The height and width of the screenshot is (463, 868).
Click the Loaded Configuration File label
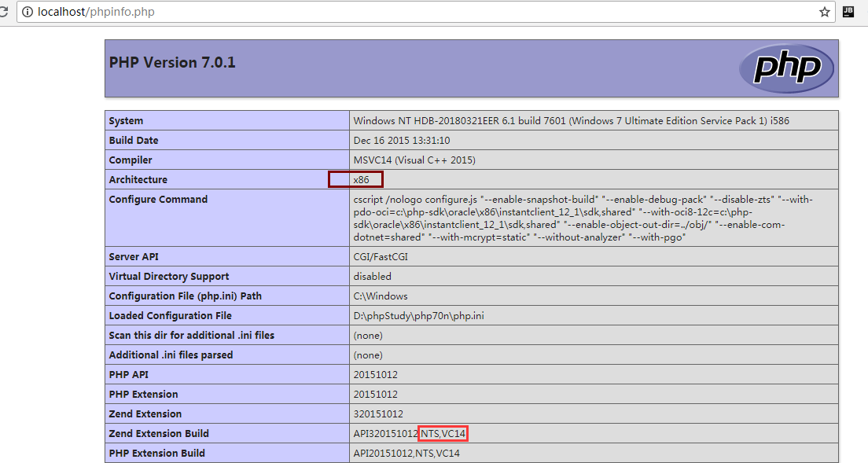(170, 316)
